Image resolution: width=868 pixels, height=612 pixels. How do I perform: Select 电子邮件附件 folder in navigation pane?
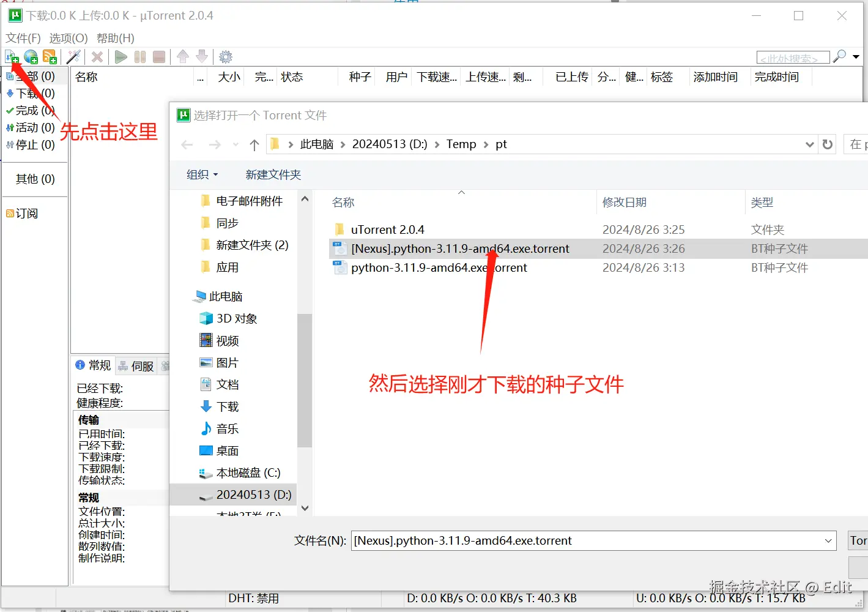pyautogui.click(x=242, y=201)
